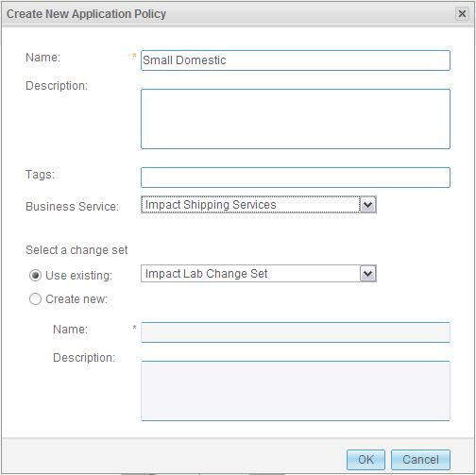Click the new change set Name field
The width and height of the screenshot is (476, 475).
296,332
